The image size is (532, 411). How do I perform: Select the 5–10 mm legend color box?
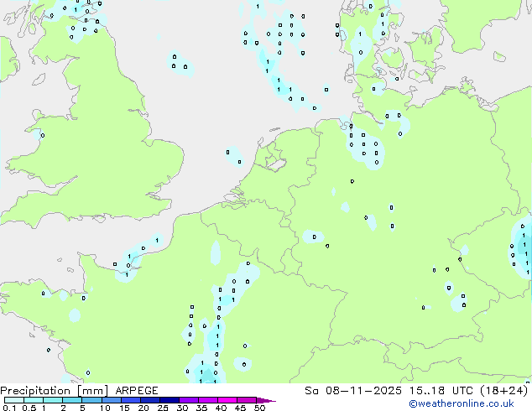point(91,400)
